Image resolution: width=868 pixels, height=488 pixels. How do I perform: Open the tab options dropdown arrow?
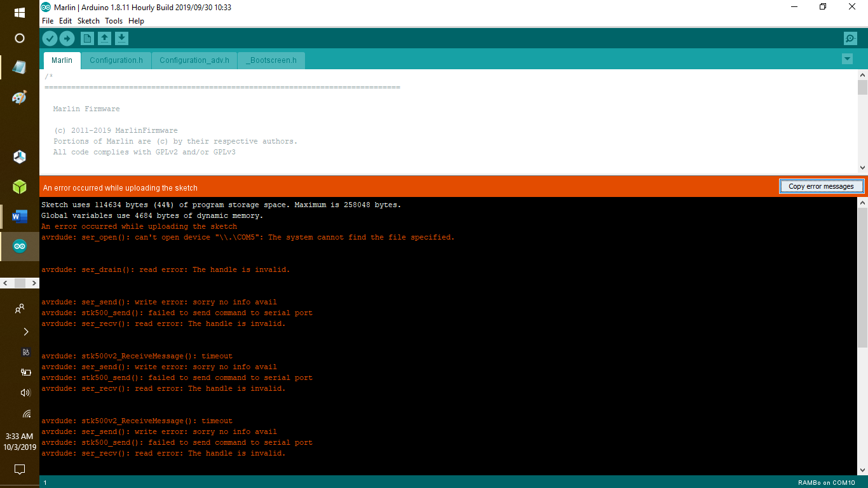[x=847, y=59]
